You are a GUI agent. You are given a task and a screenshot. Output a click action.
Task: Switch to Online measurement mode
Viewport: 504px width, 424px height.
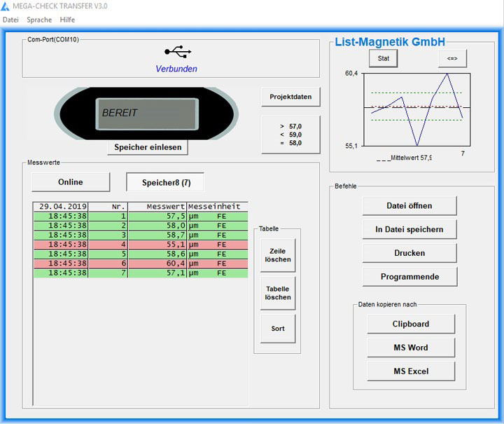point(71,182)
